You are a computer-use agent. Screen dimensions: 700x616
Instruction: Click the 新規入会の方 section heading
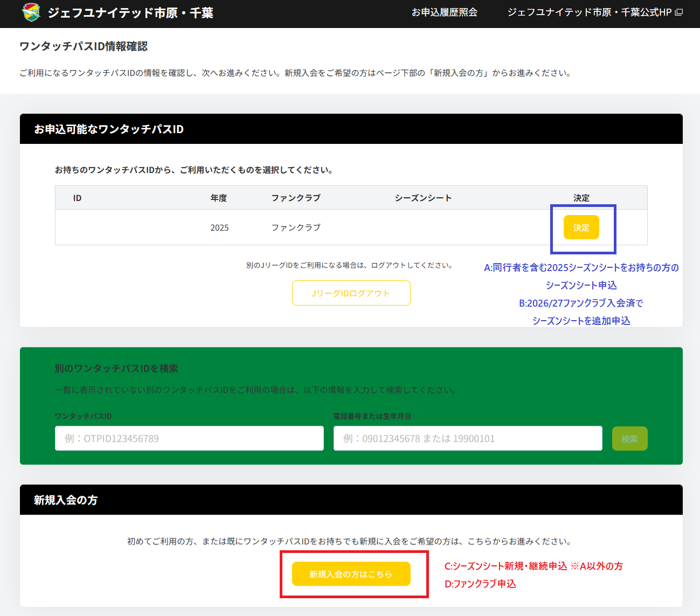coord(66,500)
